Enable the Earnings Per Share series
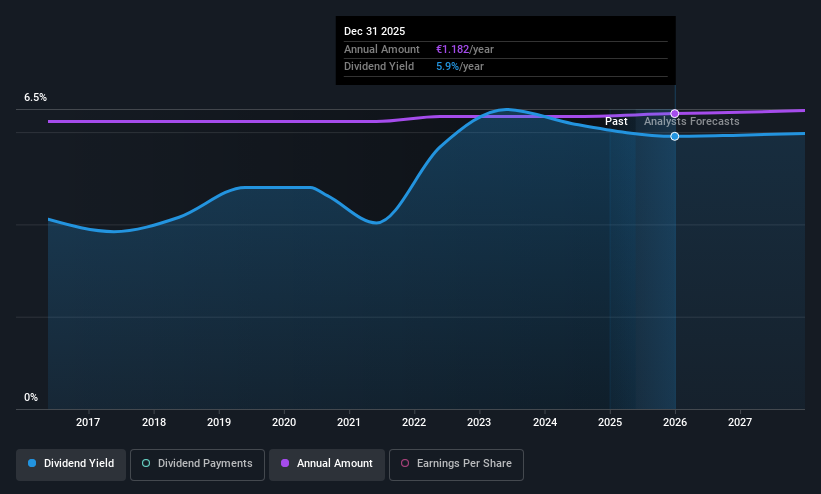 pyautogui.click(x=456, y=464)
